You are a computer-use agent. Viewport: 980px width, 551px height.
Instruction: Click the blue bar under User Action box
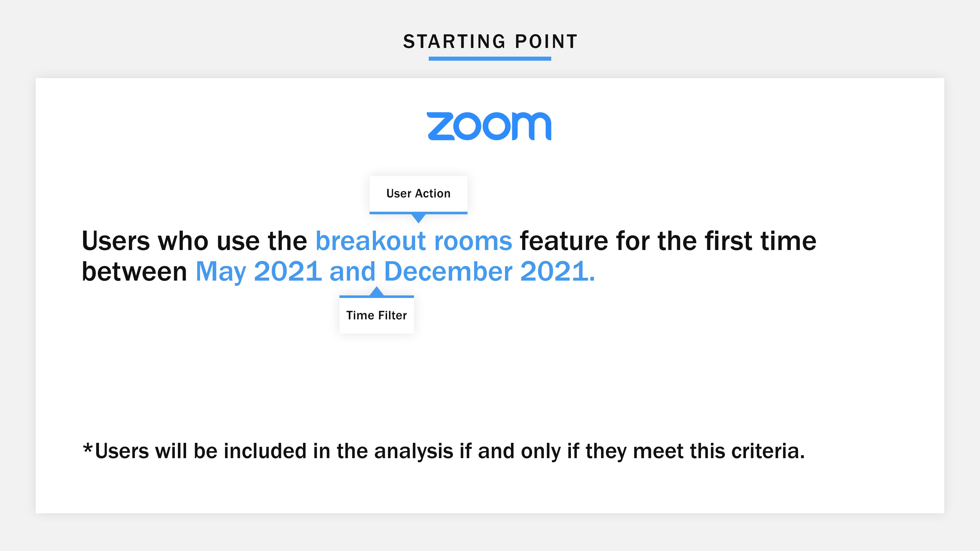tap(419, 213)
